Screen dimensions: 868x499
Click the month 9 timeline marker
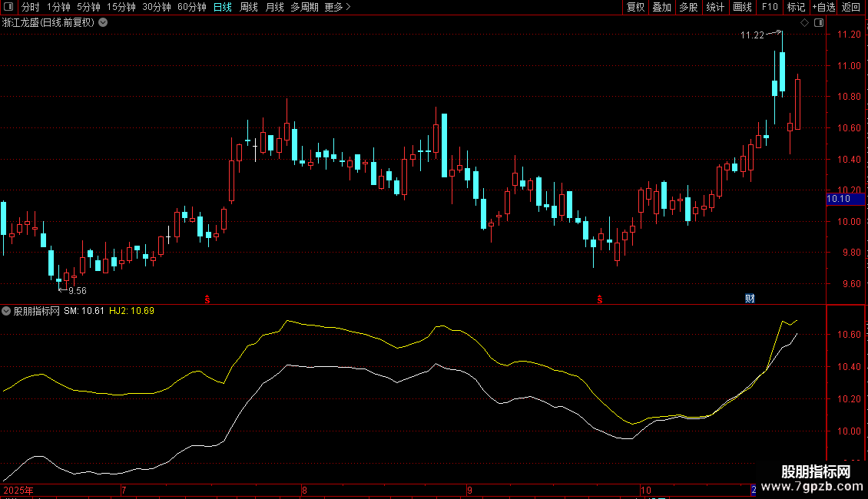[x=469, y=490]
